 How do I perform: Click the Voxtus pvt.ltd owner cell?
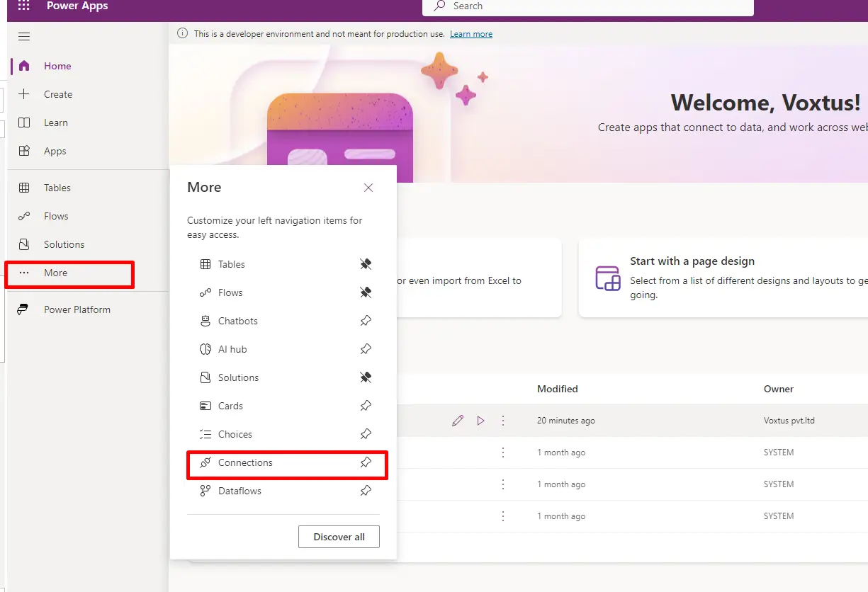tap(789, 421)
